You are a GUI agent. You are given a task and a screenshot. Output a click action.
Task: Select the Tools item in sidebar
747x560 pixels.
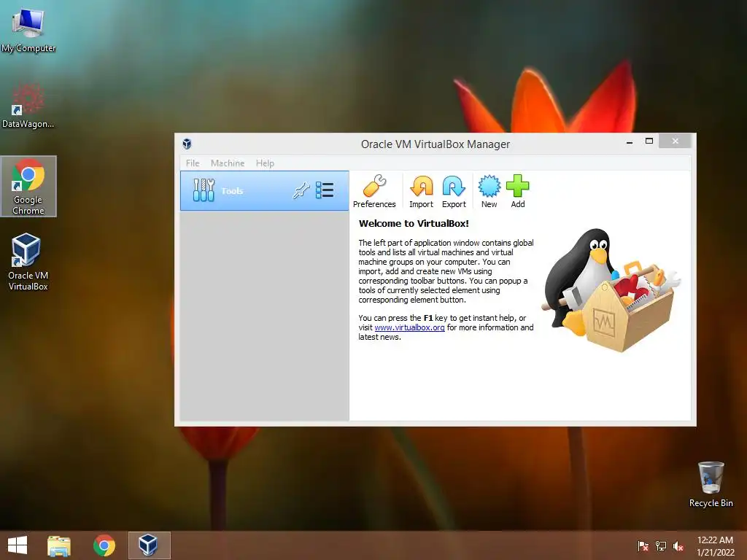(x=264, y=190)
